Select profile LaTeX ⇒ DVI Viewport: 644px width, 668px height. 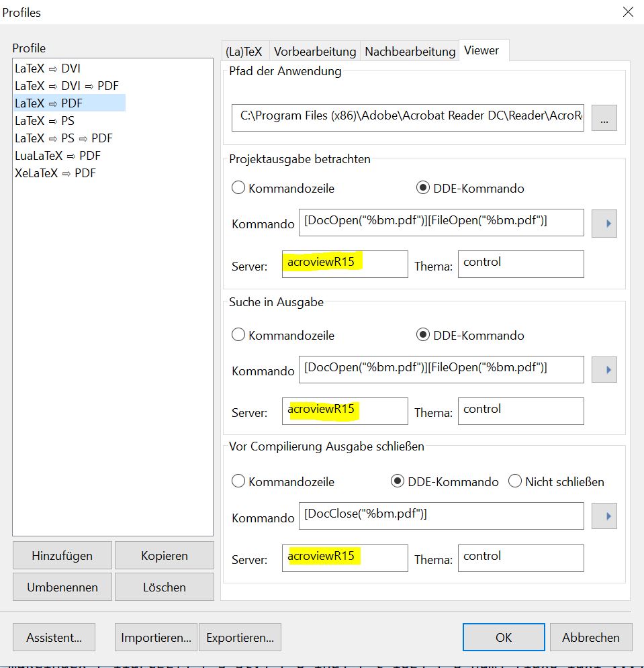(47, 68)
